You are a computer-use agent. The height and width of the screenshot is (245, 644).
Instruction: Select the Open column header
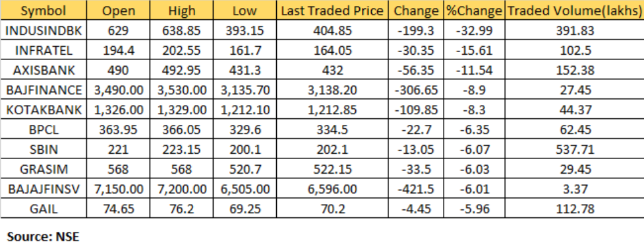(118, 11)
